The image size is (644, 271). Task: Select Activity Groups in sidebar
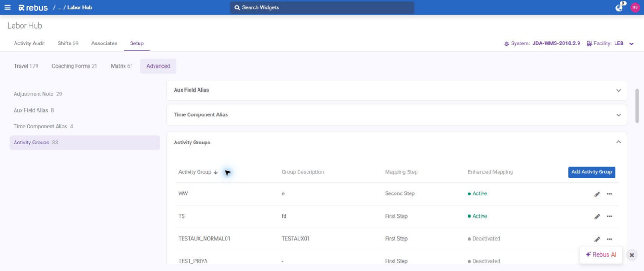[x=85, y=143]
